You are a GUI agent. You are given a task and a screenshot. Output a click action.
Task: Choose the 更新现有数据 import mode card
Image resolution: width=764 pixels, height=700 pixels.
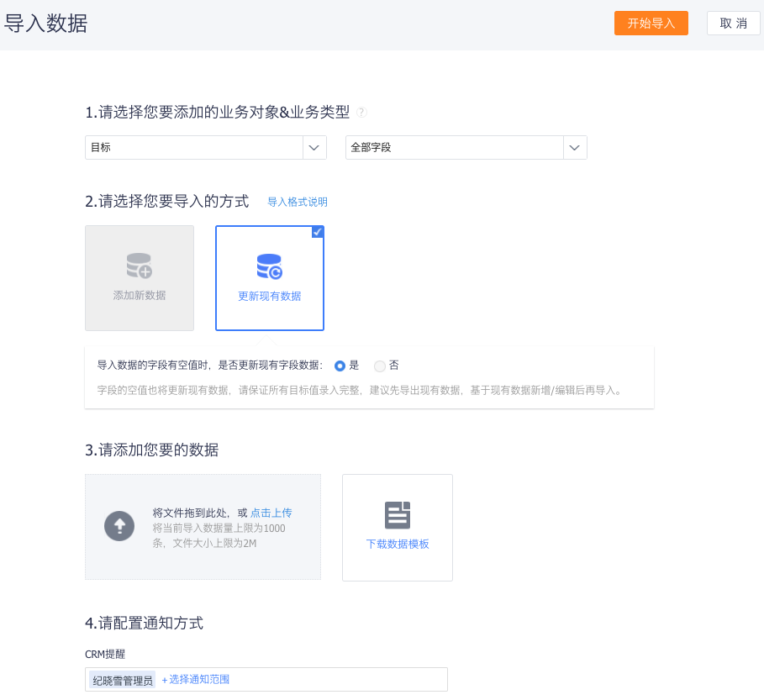[270, 278]
